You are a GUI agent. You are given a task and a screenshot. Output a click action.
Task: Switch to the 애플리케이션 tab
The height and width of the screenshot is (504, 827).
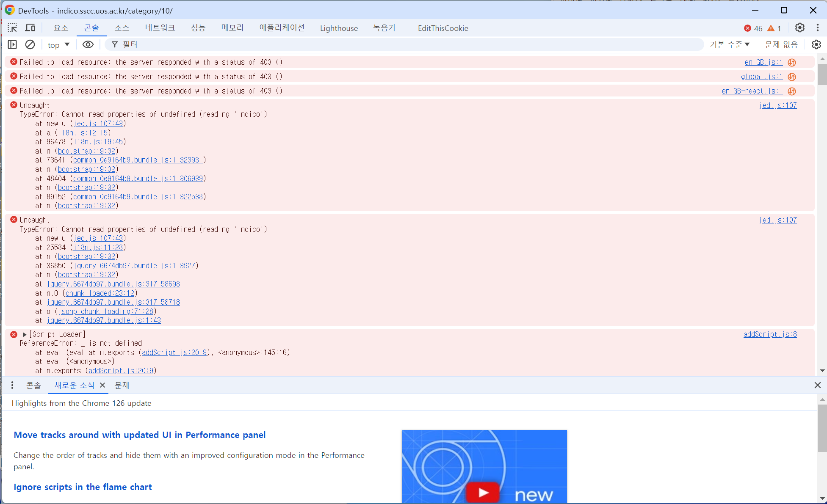282,28
